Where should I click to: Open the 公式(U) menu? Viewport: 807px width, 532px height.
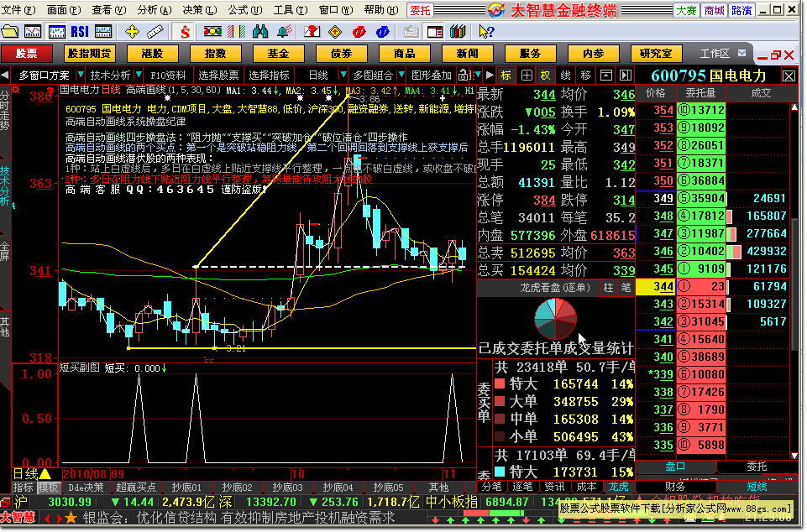point(245,10)
